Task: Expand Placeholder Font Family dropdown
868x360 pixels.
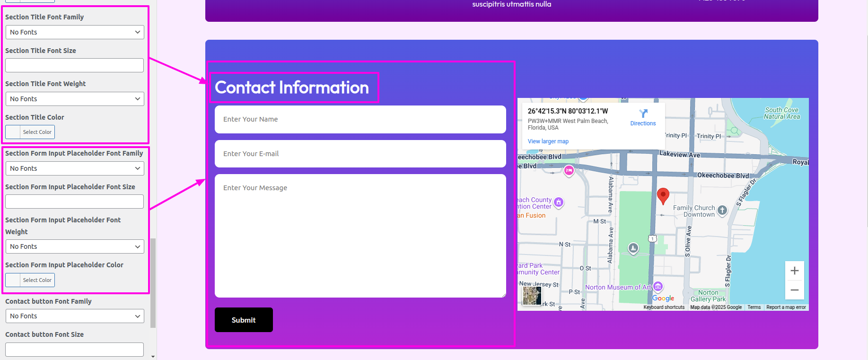Action: (74, 168)
